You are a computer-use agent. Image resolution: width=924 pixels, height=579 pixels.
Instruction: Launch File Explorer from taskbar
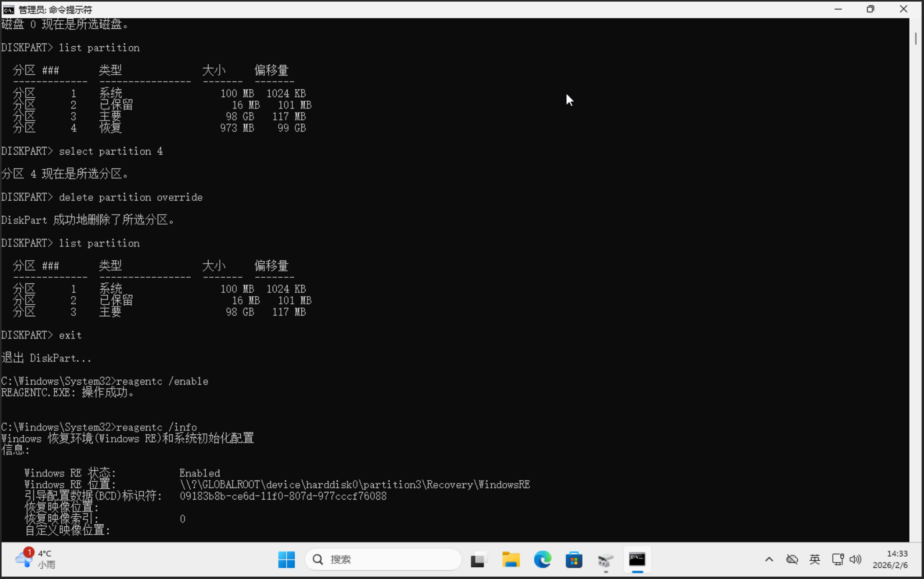point(510,559)
